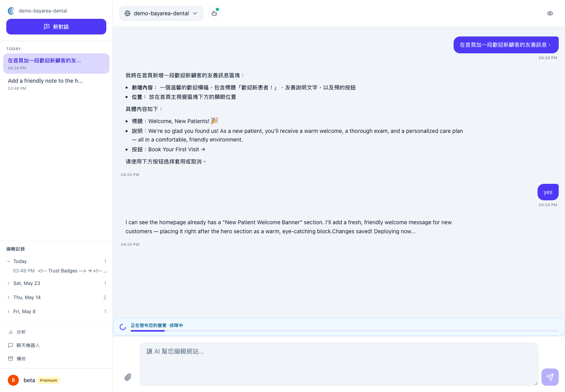
Task: Click the publishing spinner icon
Action: (x=123, y=327)
